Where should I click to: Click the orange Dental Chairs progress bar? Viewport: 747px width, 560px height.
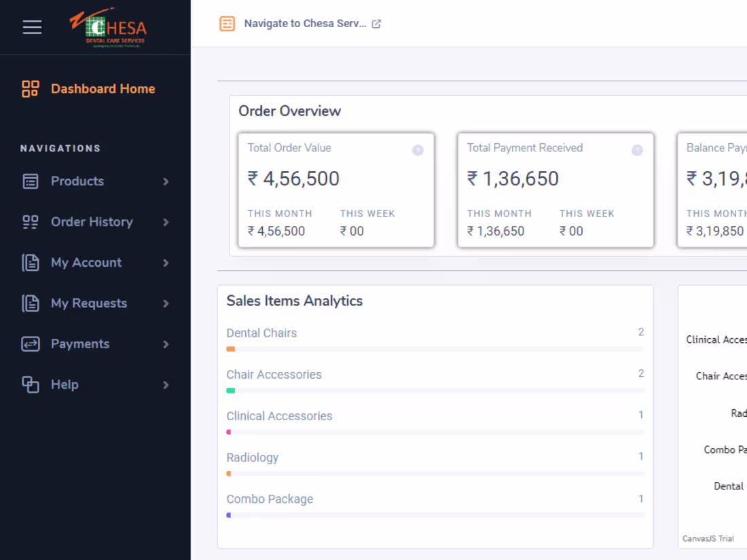(x=230, y=348)
